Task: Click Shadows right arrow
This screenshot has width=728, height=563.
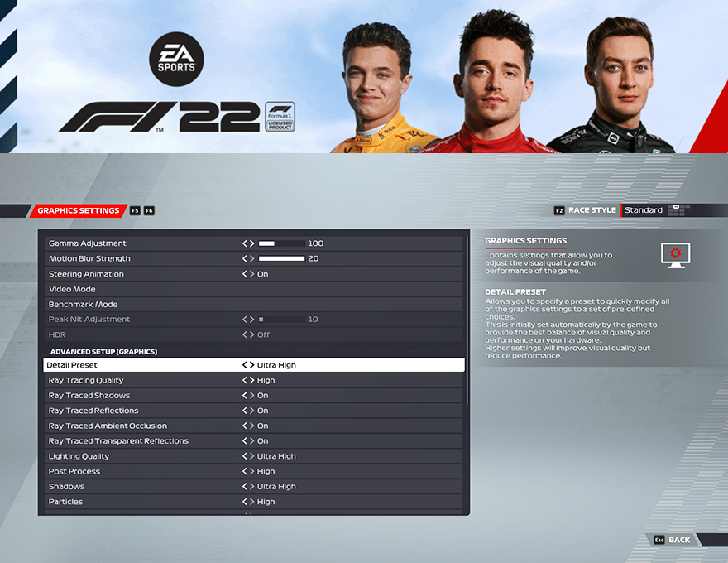Action: pyautogui.click(x=251, y=486)
